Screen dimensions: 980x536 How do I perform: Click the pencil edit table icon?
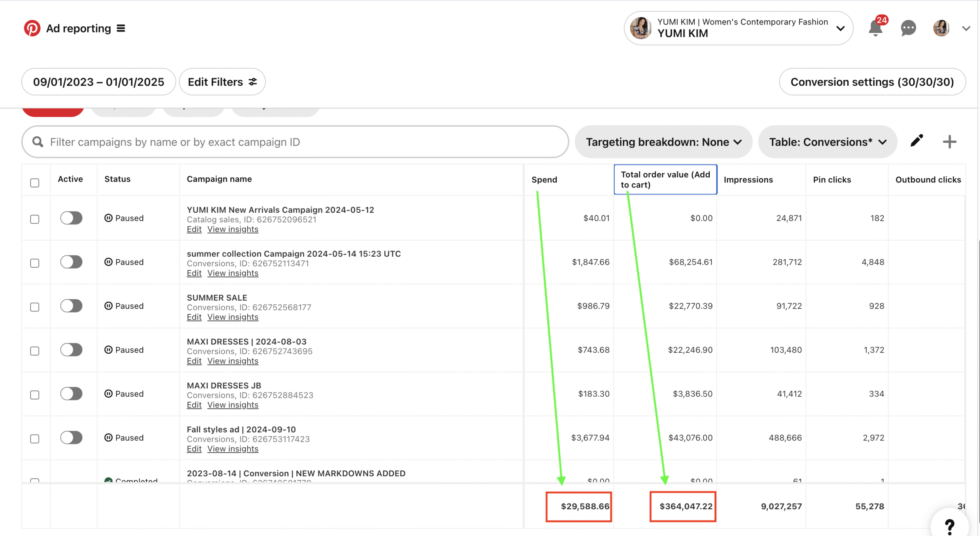click(x=916, y=141)
